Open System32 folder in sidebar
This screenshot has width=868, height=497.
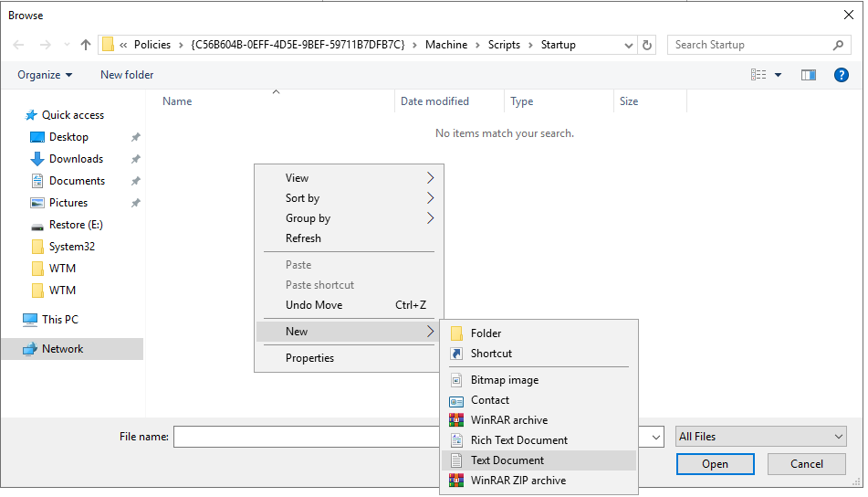click(x=71, y=247)
